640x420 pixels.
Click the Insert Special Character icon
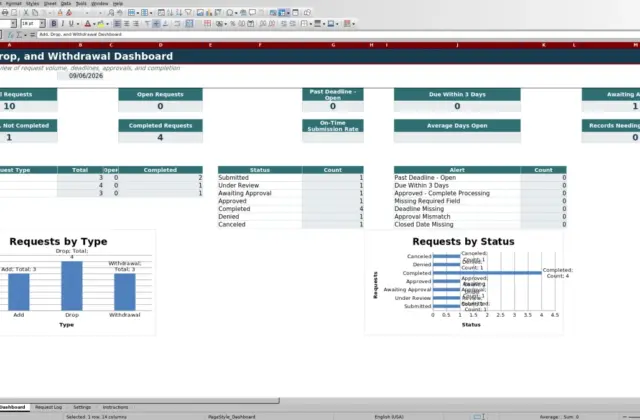(230, 13)
